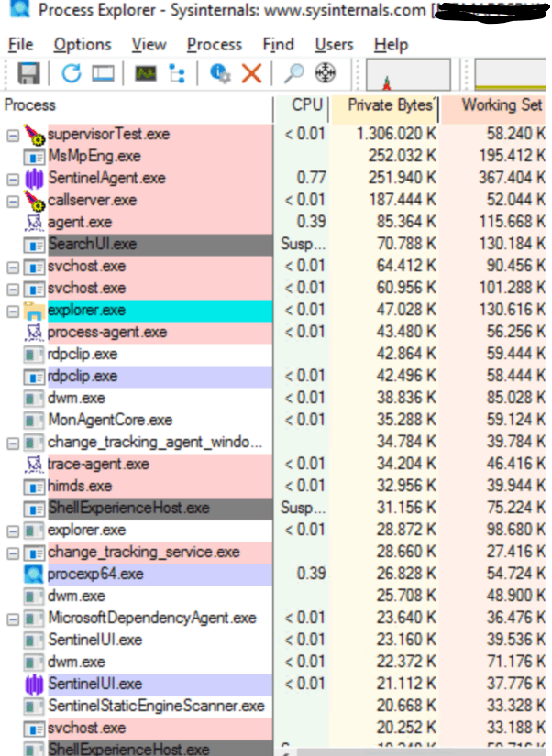
Task: Open the View menu
Action: [149, 45]
